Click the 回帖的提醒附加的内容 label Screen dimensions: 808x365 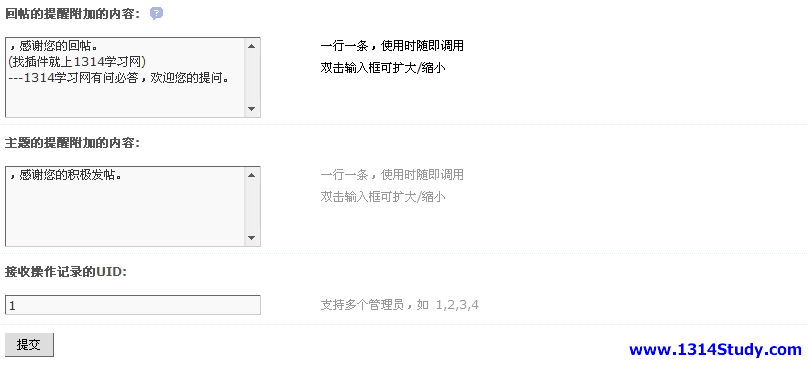(73, 14)
